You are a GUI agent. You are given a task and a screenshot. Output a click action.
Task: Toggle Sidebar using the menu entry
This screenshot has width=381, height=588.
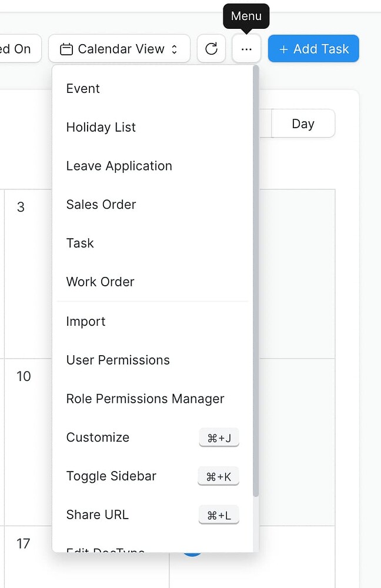coord(111,476)
